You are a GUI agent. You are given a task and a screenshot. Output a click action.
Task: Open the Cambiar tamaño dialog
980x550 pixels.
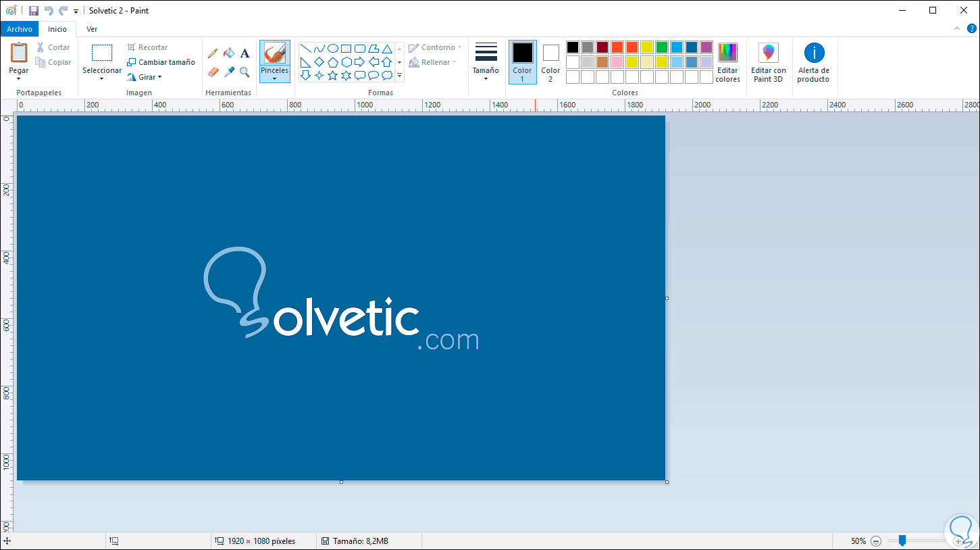161,62
